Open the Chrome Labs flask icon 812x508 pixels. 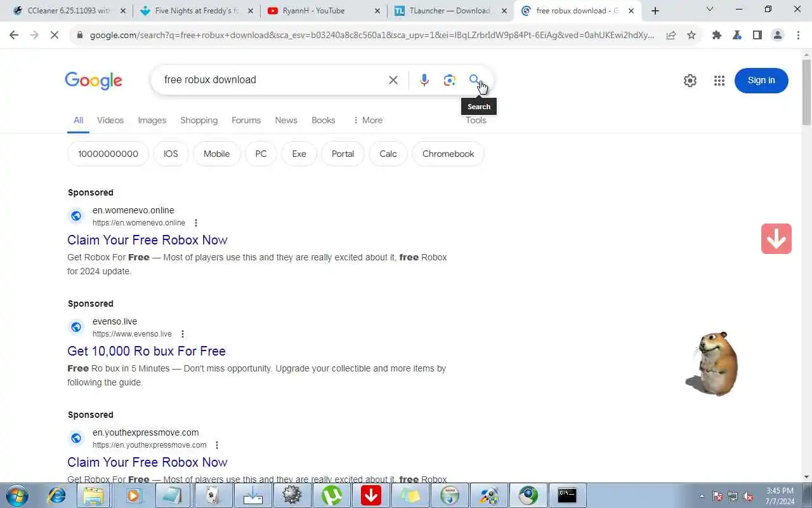coord(737,36)
